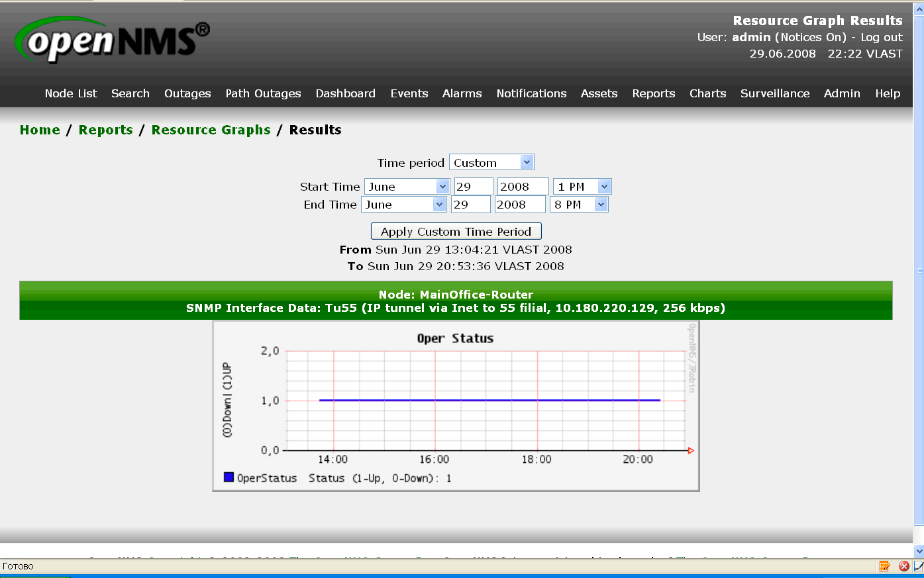Image resolution: width=924 pixels, height=578 pixels.
Task: Click the paintbrush page icon in status bar
Action: click(919, 566)
